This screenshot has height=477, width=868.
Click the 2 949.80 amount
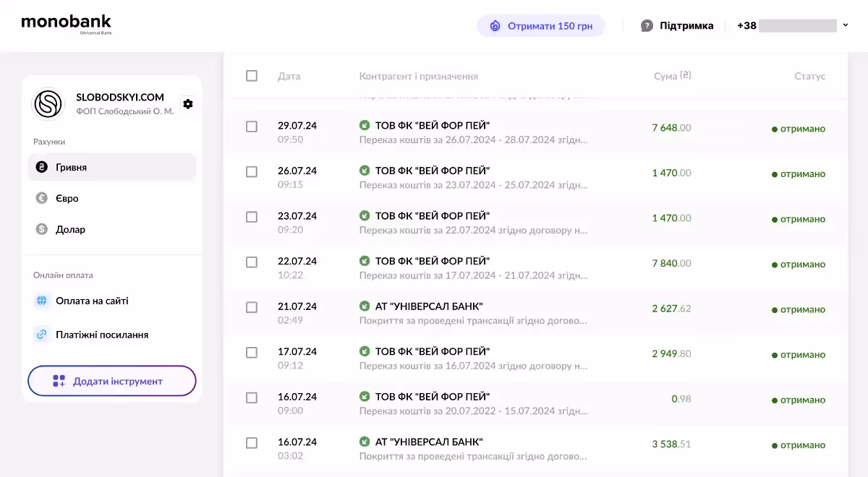[x=671, y=354]
